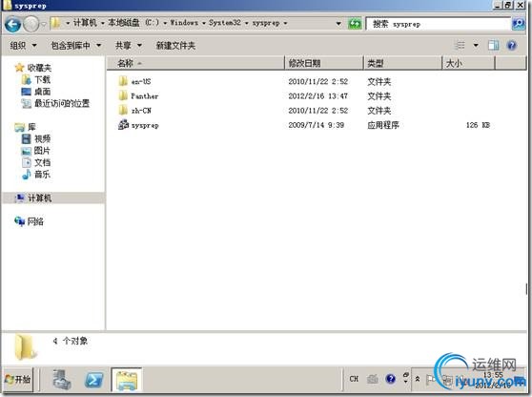Open the 视频 library
Viewport: 532px width, 397px height.
(x=36, y=139)
